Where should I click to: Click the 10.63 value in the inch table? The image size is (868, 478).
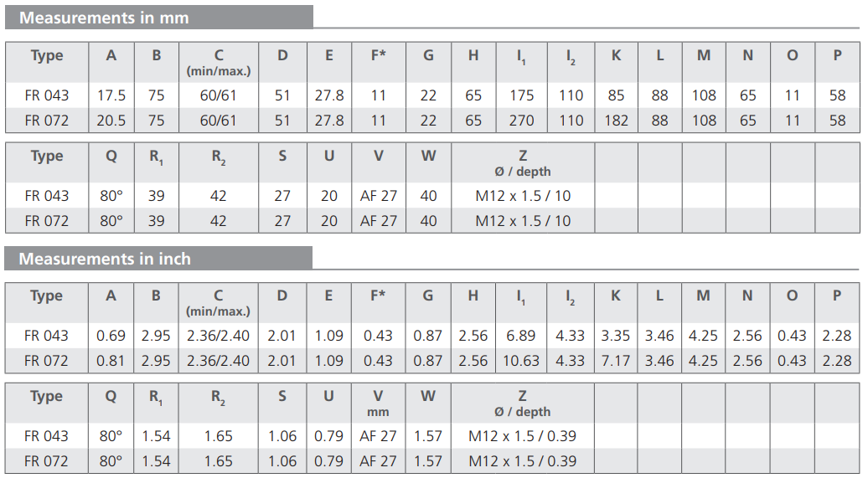click(x=521, y=361)
